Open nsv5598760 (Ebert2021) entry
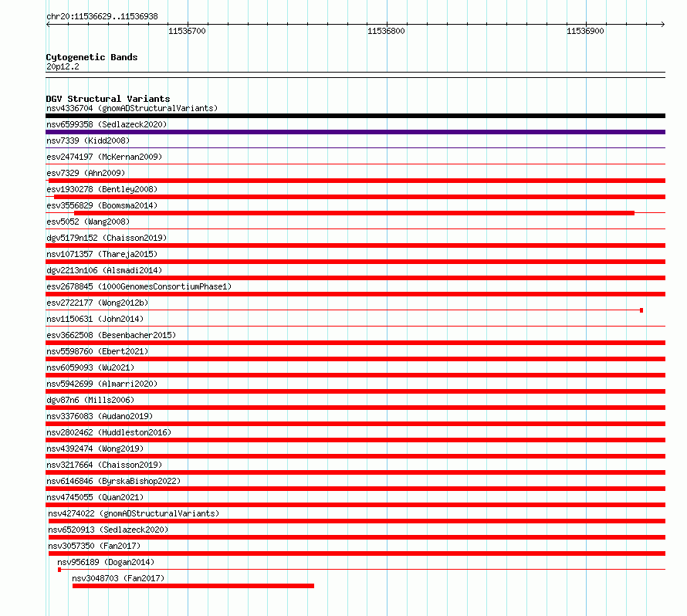This screenshot has width=687, height=616. [97, 351]
